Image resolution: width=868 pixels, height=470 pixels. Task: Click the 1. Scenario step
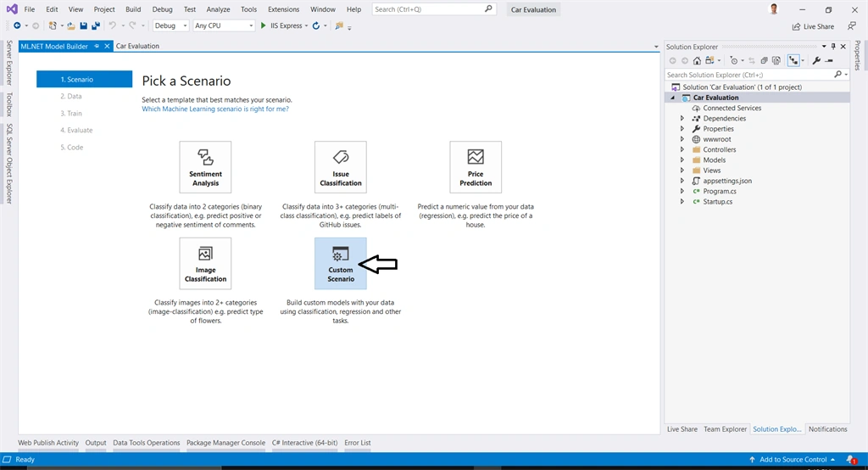pos(84,79)
